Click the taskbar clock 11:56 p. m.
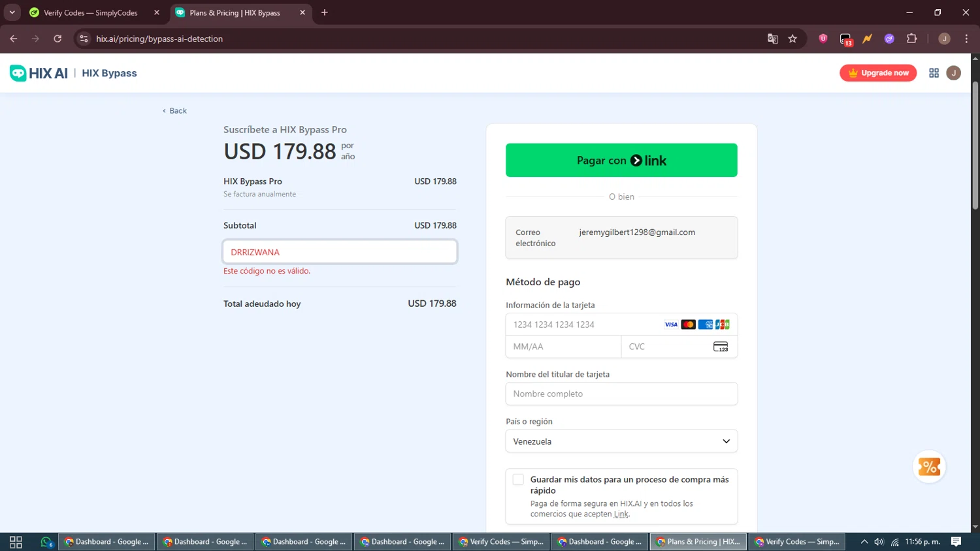This screenshot has width=980, height=551. [923, 542]
